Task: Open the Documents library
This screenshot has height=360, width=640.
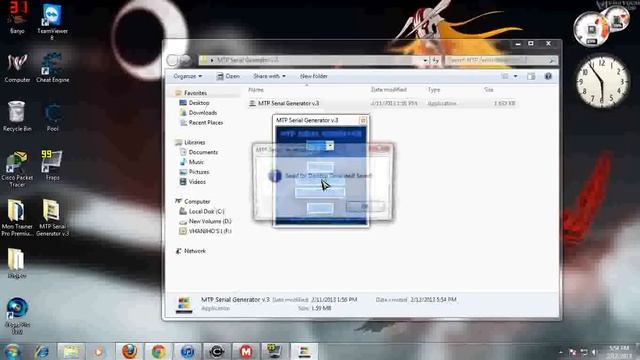Action: [x=203, y=152]
